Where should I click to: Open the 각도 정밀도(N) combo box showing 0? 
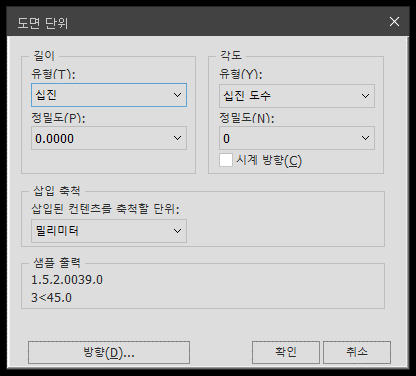tap(297, 138)
